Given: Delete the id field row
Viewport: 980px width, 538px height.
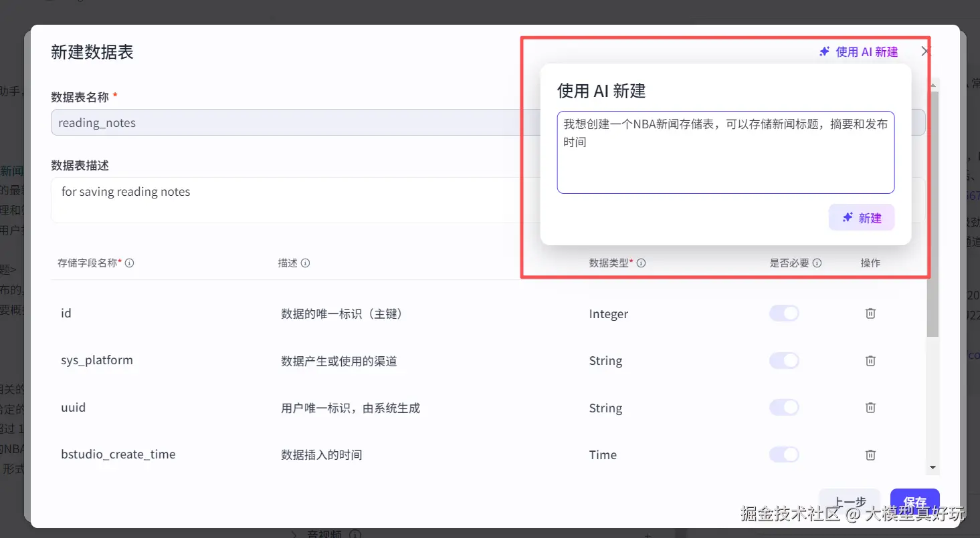Looking at the screenshot, I should [870, 313].
